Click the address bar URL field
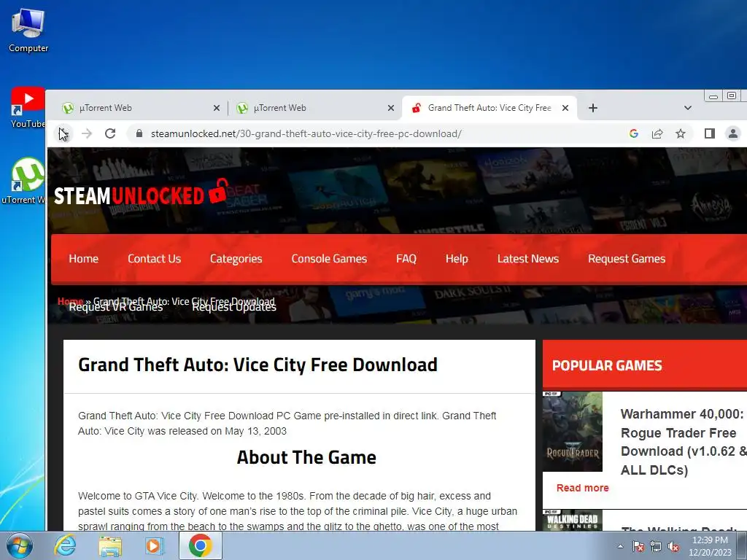Viewport: 747px width, 560px height. click(x=381, y=134)
